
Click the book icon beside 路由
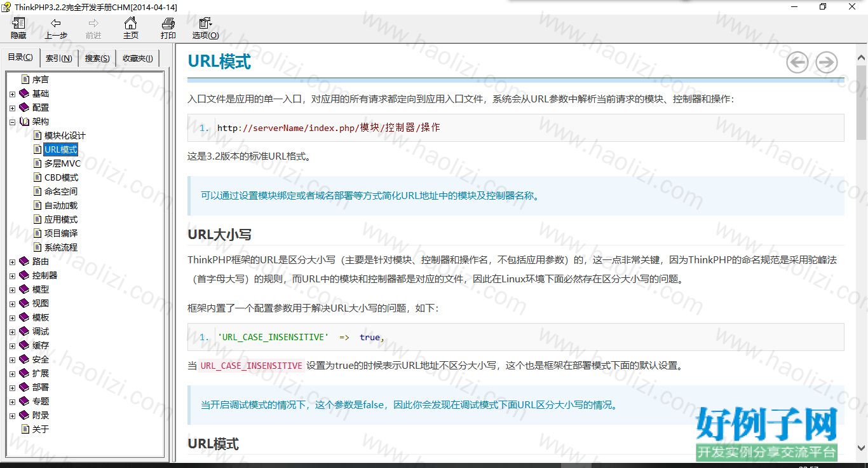25,261
